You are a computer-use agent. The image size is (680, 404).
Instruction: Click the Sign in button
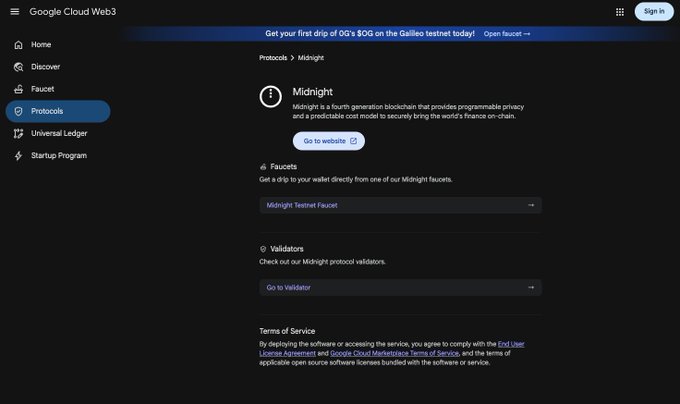[x=654, y=12]
